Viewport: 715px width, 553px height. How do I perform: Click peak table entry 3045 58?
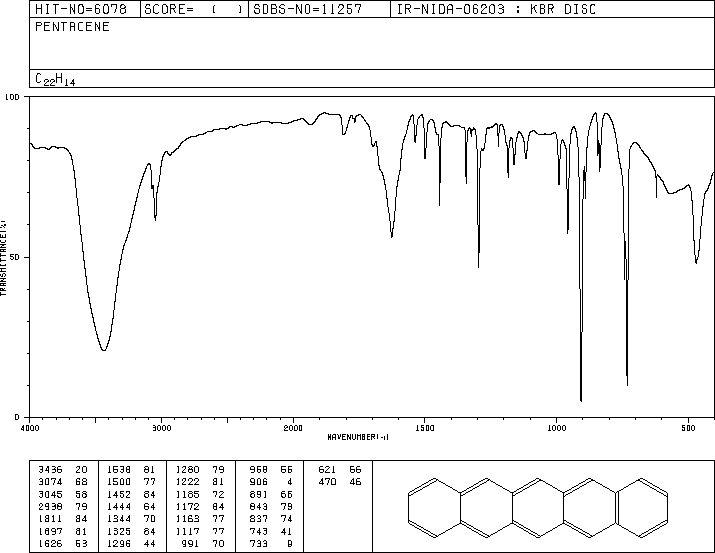click(x=62, y=494)
